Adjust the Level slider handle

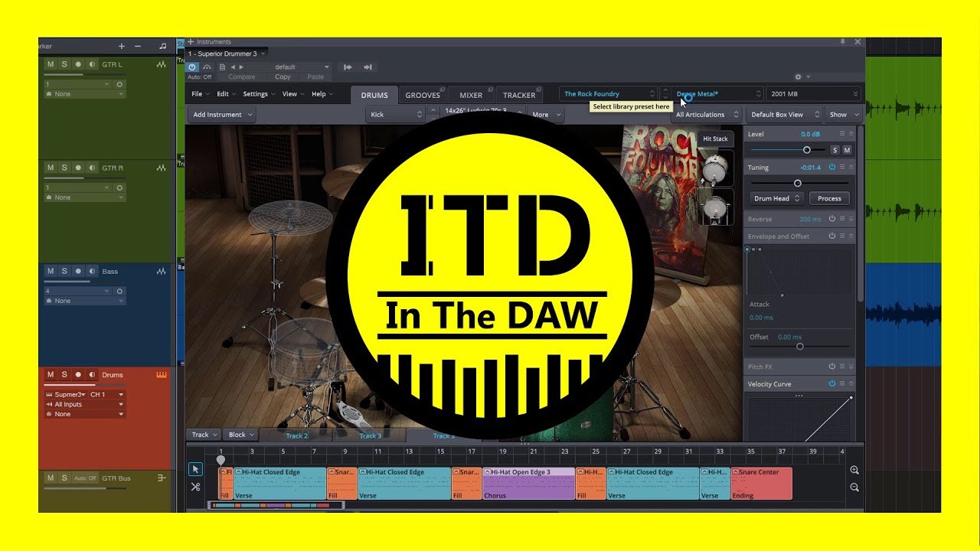[806, 150]
